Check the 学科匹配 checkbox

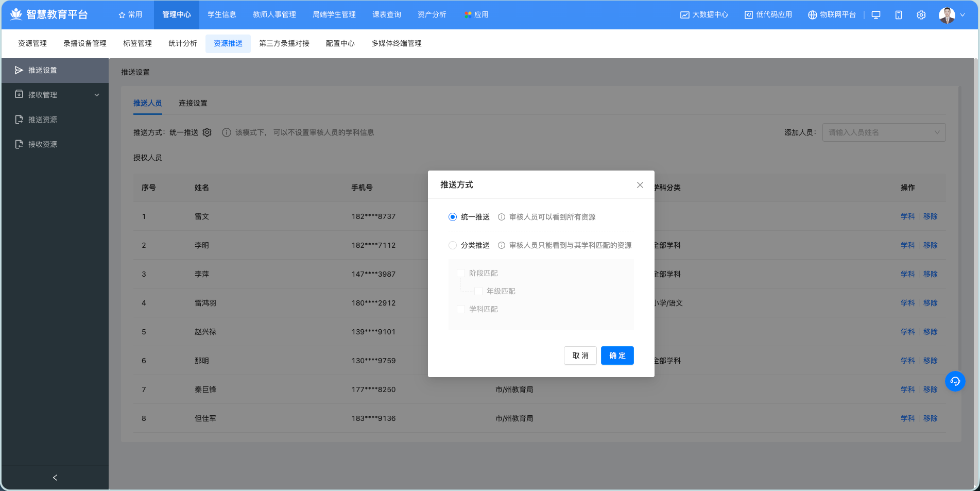tap(461, 309)
